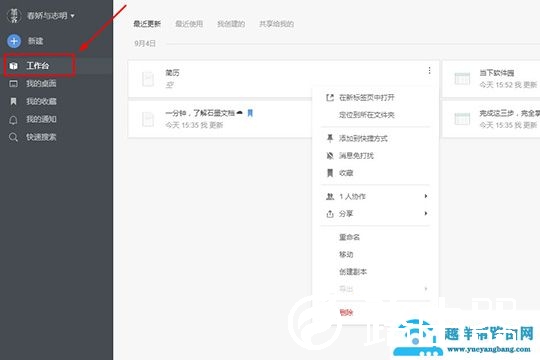The height and width of the screenshot is (360, 540).
Task: Click the 我的收藏 bookmark icon
Action: click(x=13, y=101)
